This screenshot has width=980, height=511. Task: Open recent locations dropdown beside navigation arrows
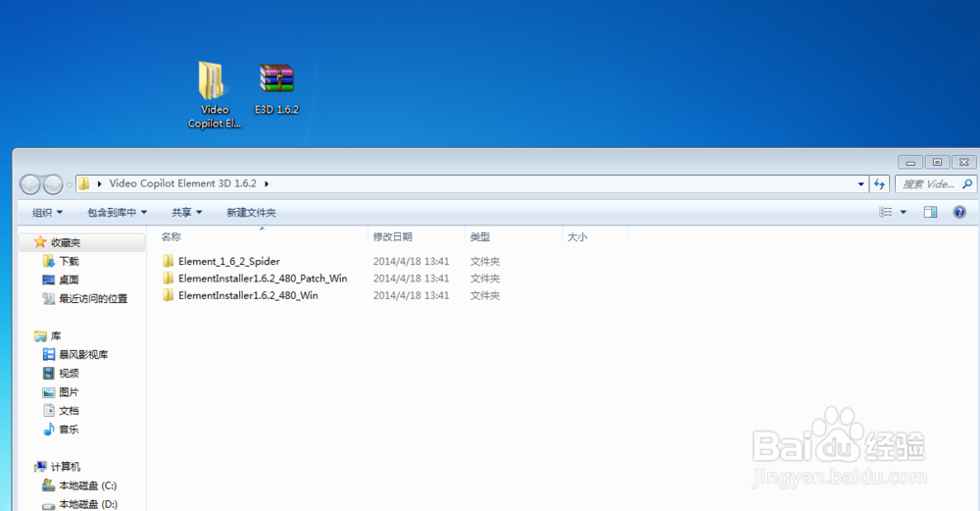(x=69, y=184)
